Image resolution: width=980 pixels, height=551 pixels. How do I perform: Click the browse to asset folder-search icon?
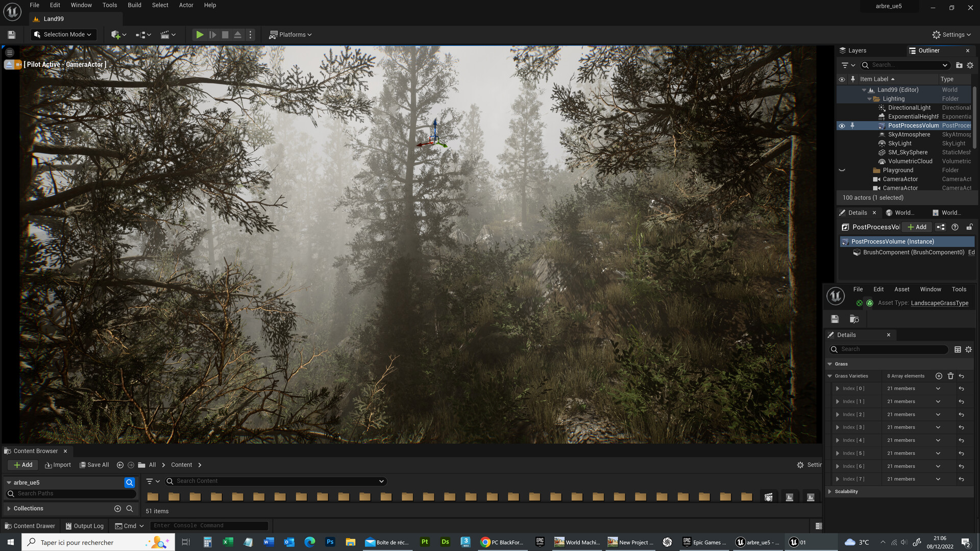coord(854,319)
